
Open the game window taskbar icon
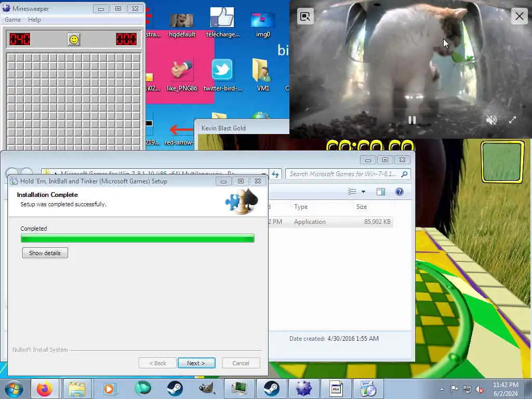click(336, 389)
